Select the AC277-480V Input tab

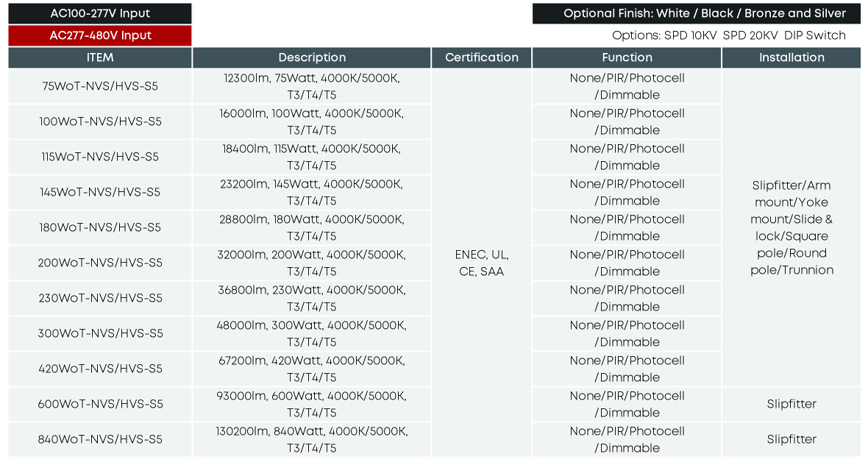coord(100,35)
